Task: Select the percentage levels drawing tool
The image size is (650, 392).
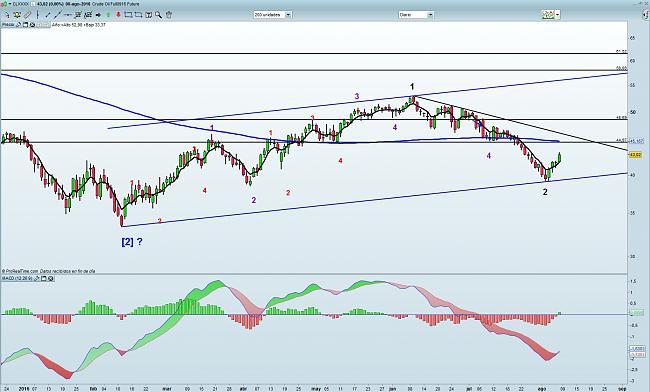Action: pyautogui.click(x=88, y=15)
